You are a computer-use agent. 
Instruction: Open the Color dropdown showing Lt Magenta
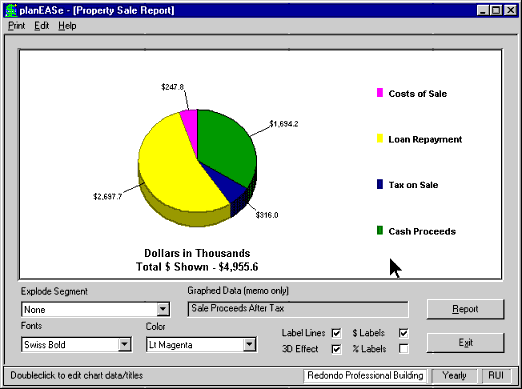coord(249,344)
